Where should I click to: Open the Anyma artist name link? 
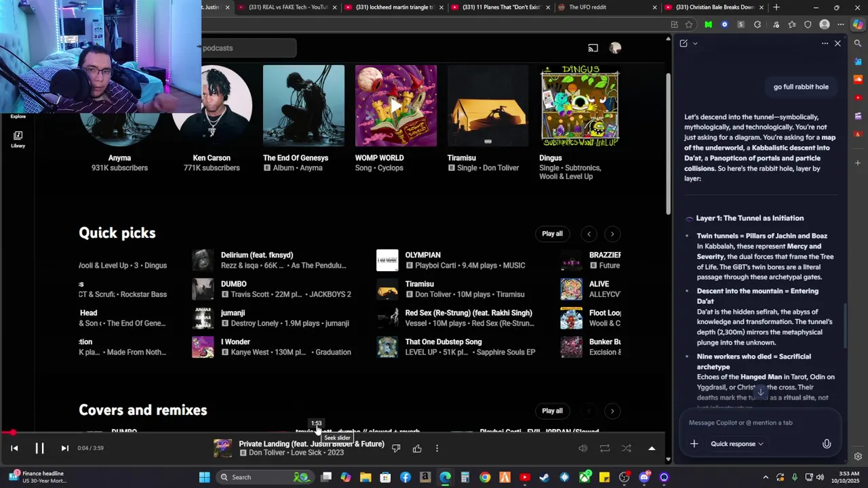pyautogui.click(x=119, y=158)
